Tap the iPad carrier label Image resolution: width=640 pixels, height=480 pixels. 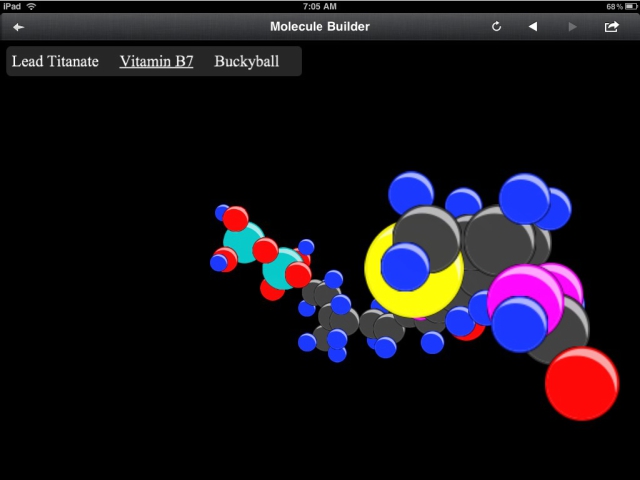point(12,6)
